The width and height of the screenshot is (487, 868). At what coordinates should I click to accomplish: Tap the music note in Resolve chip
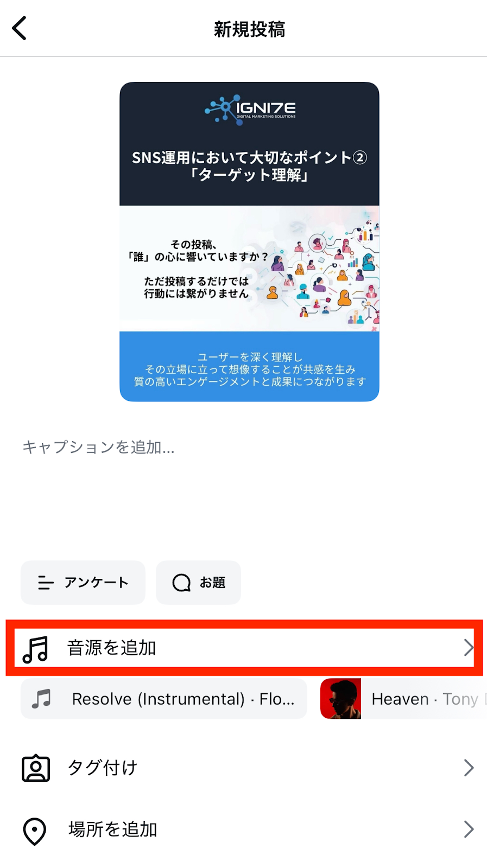(x=41, y=699)
